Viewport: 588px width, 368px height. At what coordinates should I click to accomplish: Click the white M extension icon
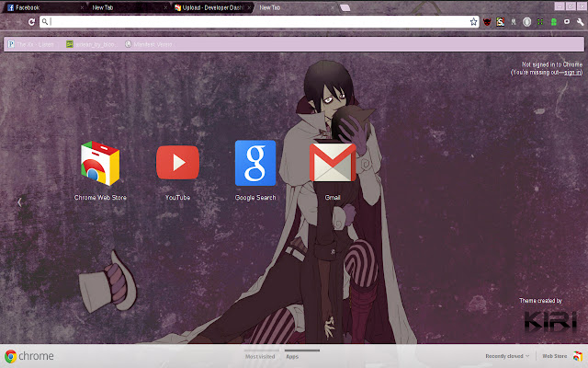pyautogui.click(x=514, y=22)
